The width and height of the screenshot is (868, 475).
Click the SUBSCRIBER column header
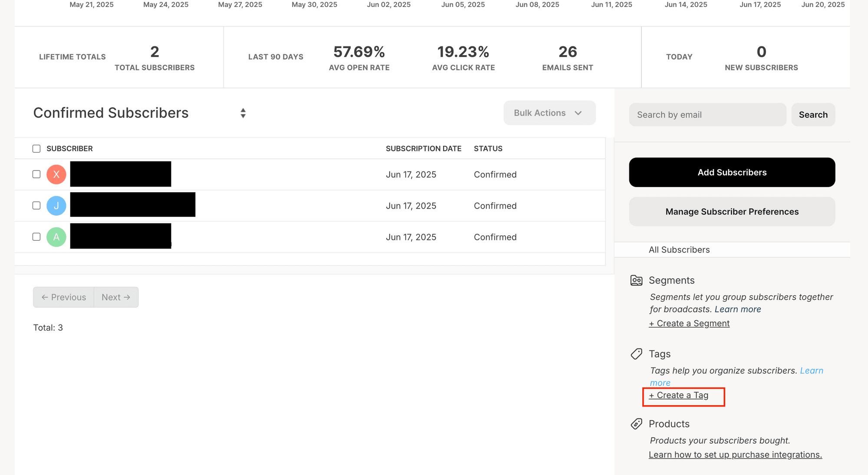click(69, 149)
